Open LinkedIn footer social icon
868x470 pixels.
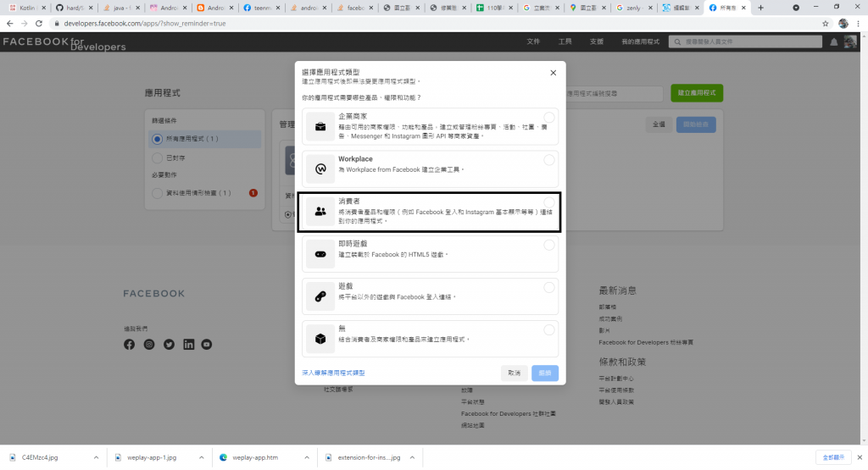point(189,345)
